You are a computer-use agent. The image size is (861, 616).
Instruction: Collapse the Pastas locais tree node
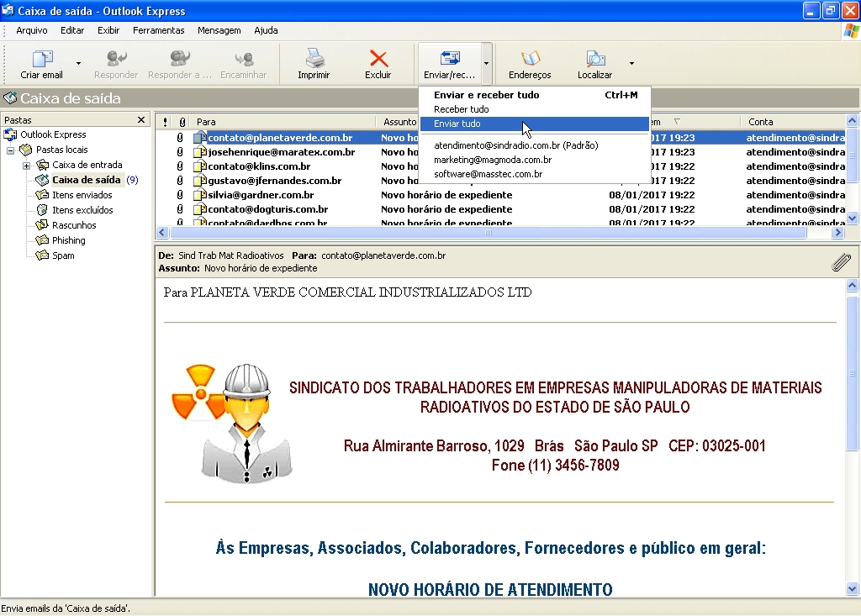(10, 150)
